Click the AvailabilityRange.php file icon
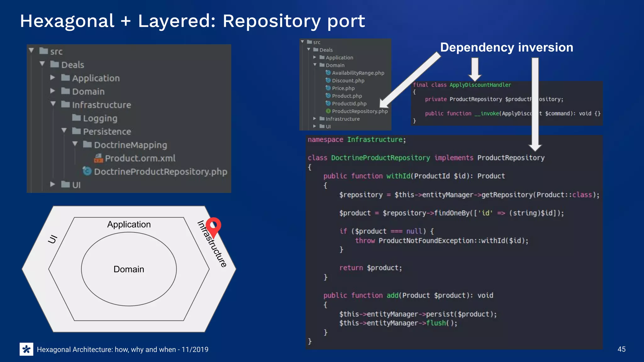The height and width of the screenshot is (362, 644). pyautogui.click(x=328, y=73)
